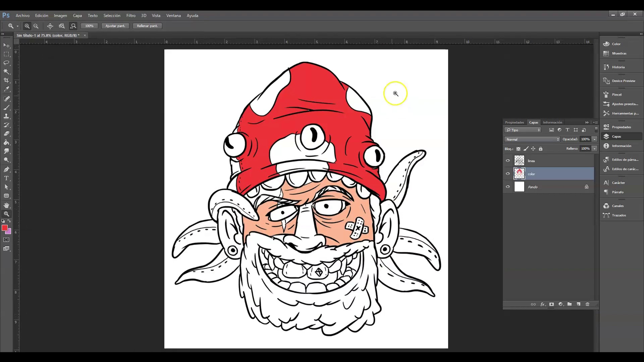Viewport: 644px width, 362px height.
Task: Select the Crop tool
Action: click(6, 80)
